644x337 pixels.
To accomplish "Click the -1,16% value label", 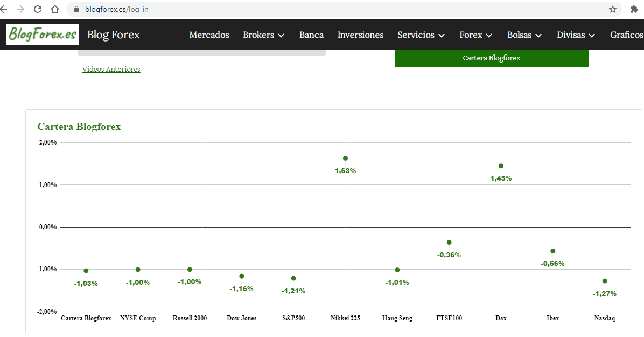I will click(241, 289).
